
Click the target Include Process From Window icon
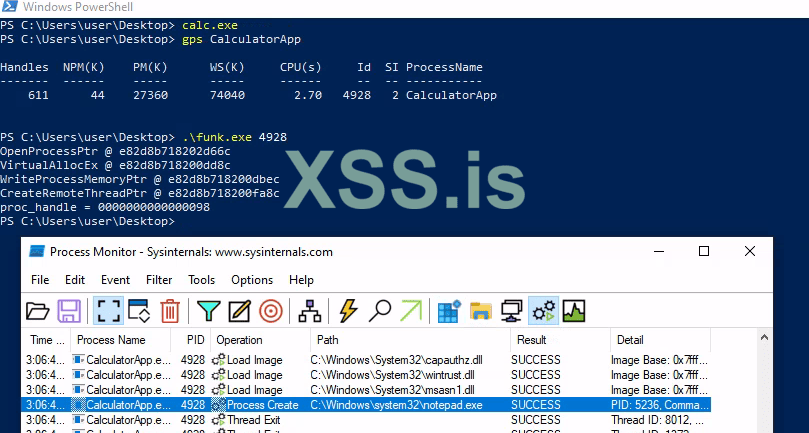pyautogui.click(x=270, y=311)
